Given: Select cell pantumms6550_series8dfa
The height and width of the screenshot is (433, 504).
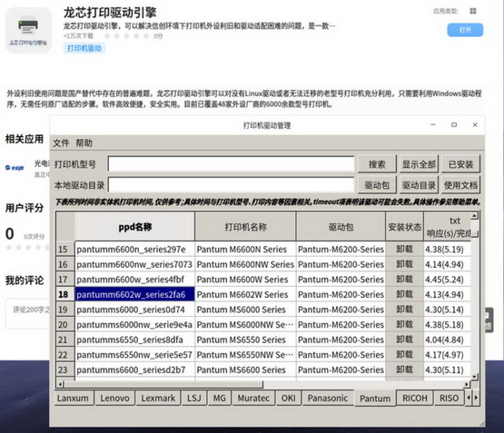Looking at the screenshot, I should [x=134, y=340].
